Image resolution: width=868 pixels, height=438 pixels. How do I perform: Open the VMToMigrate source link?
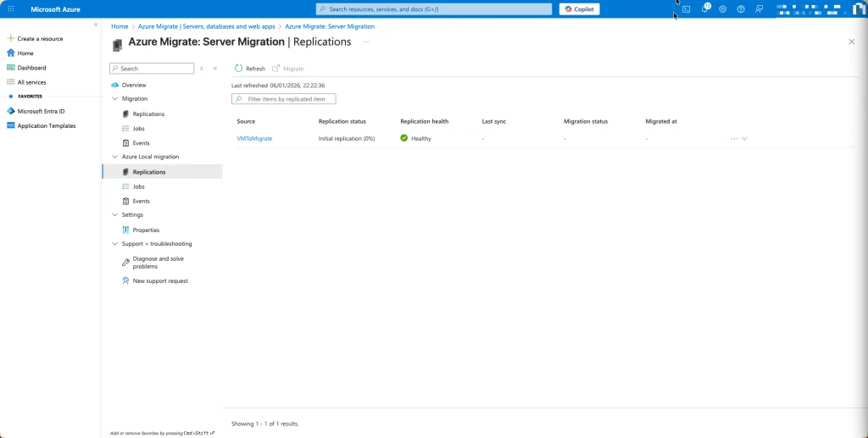[254, 138]
